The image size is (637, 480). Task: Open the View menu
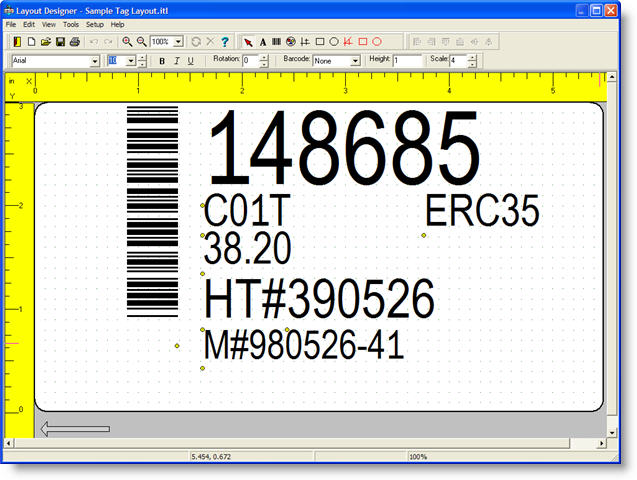click(49, 25)
